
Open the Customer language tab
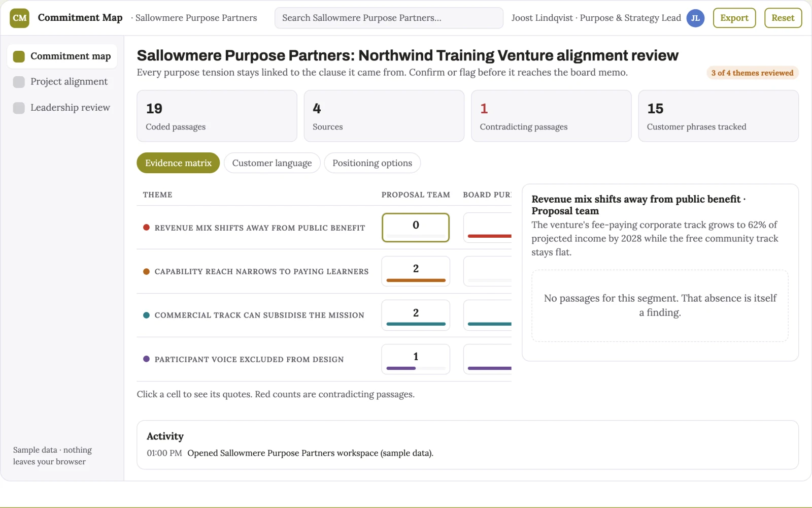[x=272, y=163]
